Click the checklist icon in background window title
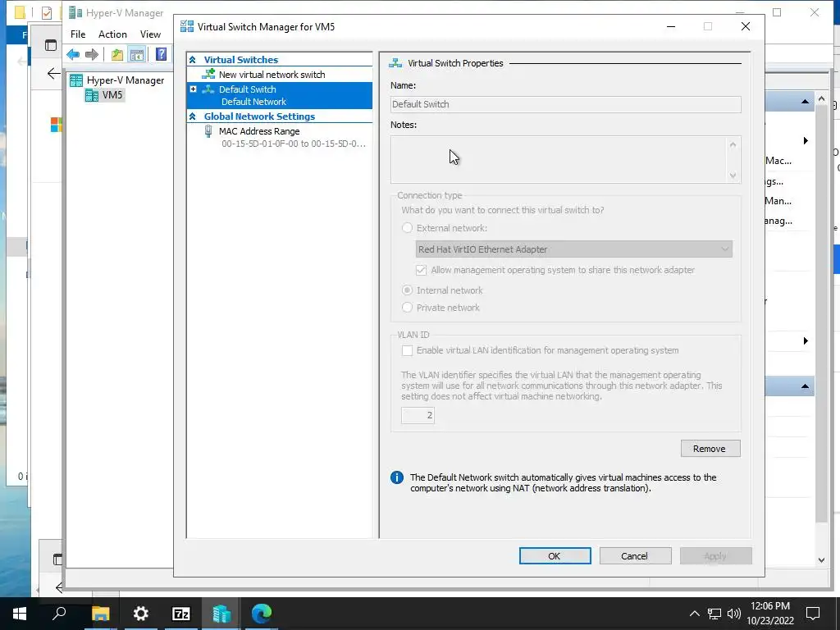Viewport: 840px width, 630px height. click(47, 13)
